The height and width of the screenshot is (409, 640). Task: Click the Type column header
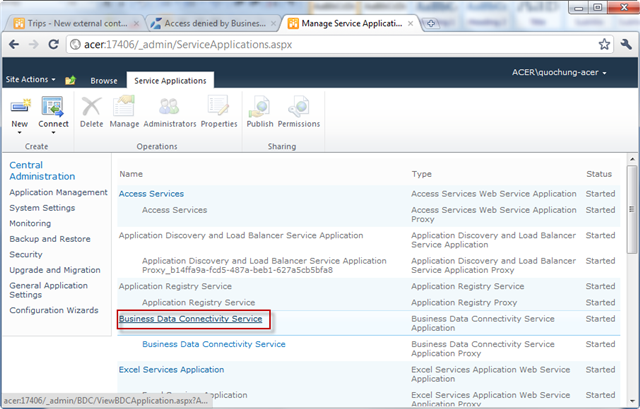tap(422, 174)
